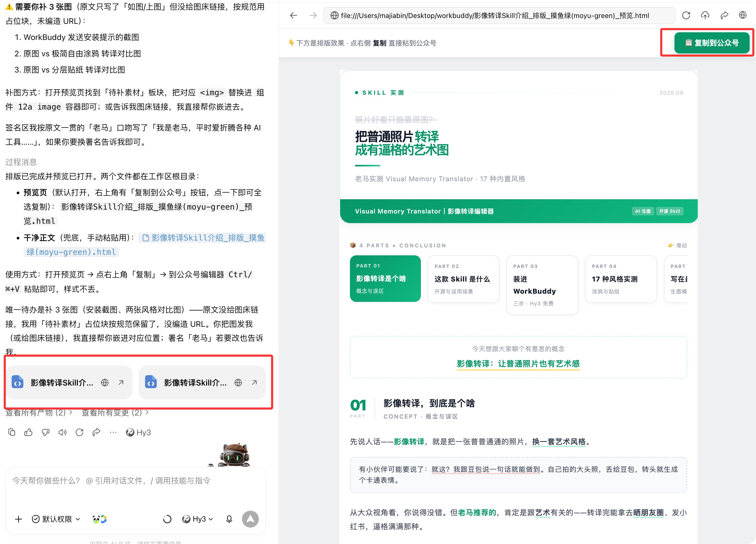756x544 pixels.
Task: Open the 影像转译Skill介绍_排版_摸鱼绿 html file link
Action: click(x=202, y=245)
